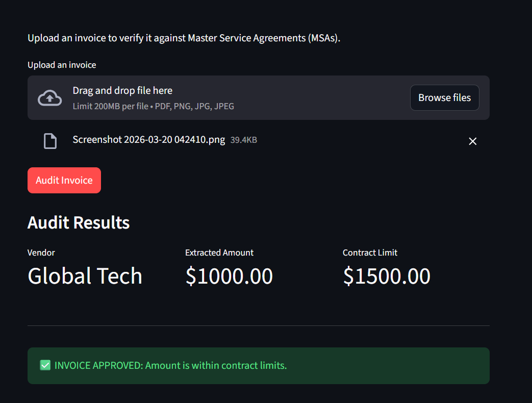Select the Screenshot 2026-03-20 042410.png filename
Image resolution: width=532 pixels, height=403 pixels.
click(x=148, y=140)
